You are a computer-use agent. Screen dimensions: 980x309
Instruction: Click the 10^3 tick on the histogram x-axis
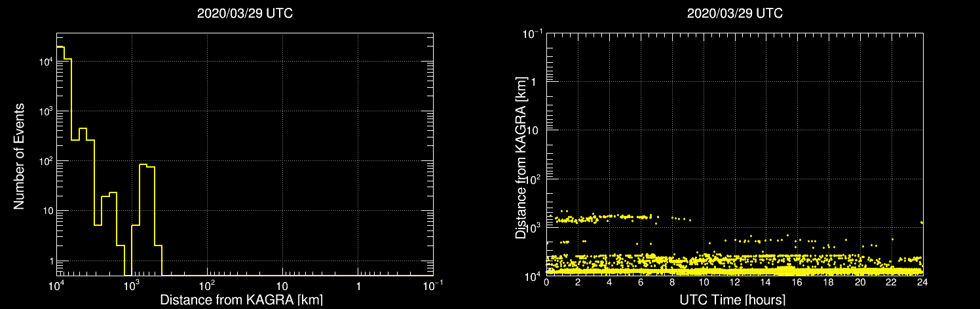point(132,285)
